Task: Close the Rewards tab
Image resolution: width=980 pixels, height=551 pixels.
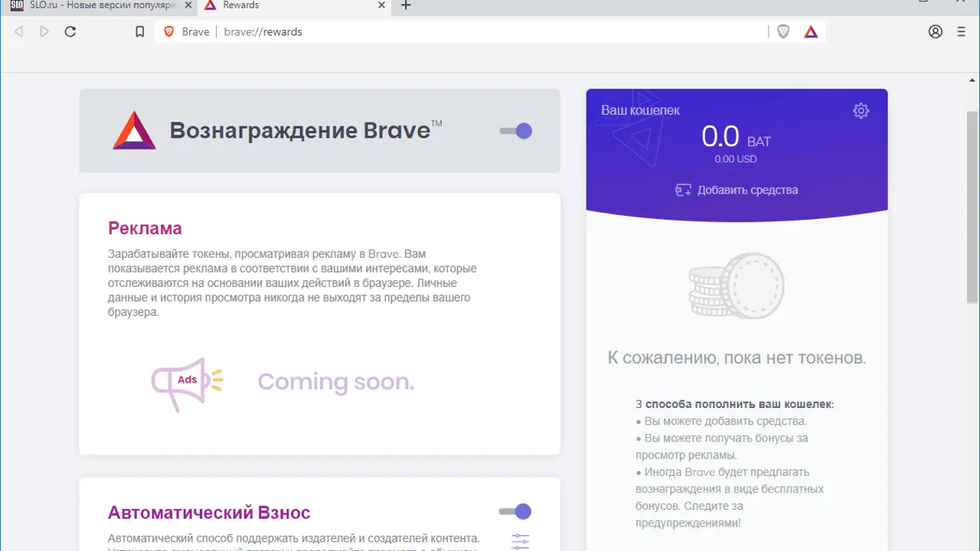Action: [381, 5]
